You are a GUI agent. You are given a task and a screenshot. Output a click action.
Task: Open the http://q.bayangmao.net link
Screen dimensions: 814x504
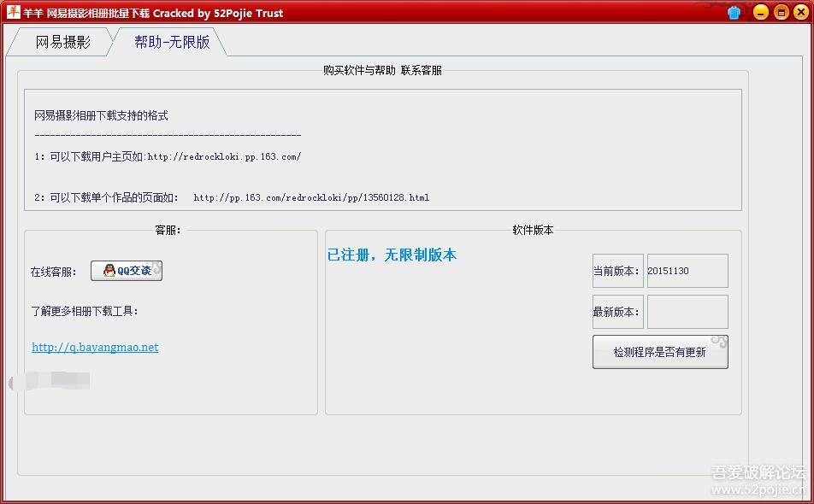pos(95,348)
